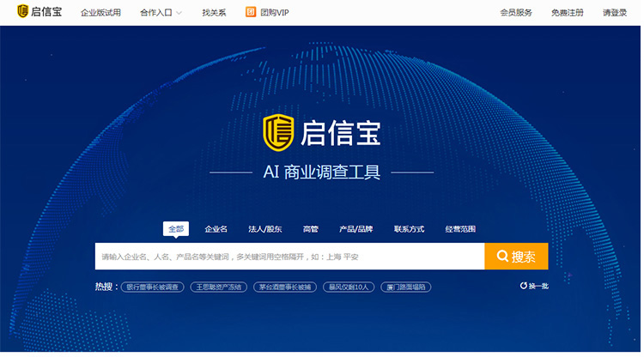
Task: Click 免费注册 to sign up
Action: [567, 13]
